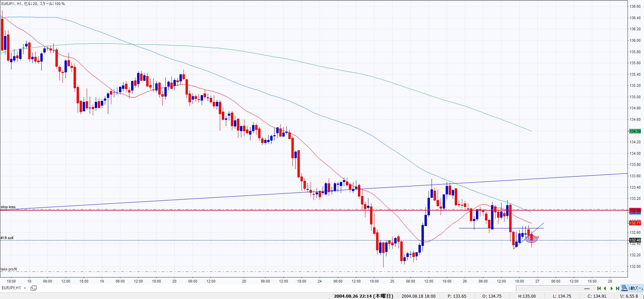Image resolution: width=644 pixels, height=299 pixels.
Task: Open the chart windows list icon
Action: (x=34, y=288)
